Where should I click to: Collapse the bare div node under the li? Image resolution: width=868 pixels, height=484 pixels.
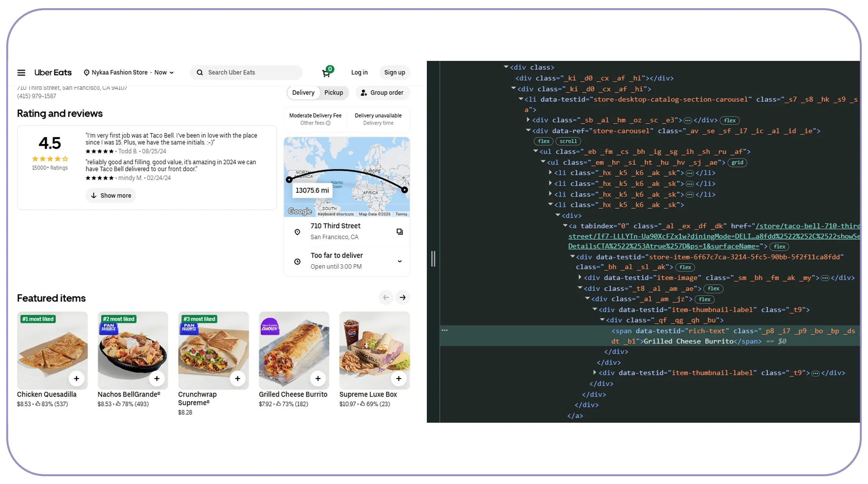point(558,215)
